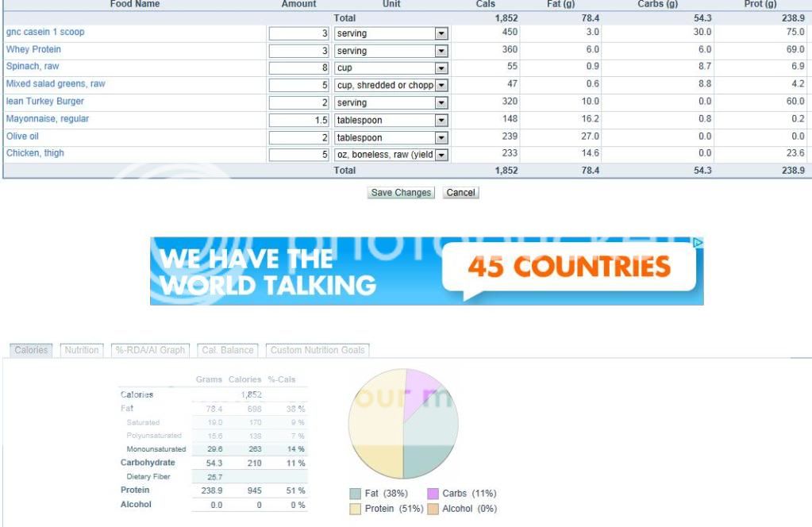This screenshot has width=812, height=527.
Task: Select the Cal. Balance tab
Action: pyautogui.click(x=228, y=350)
